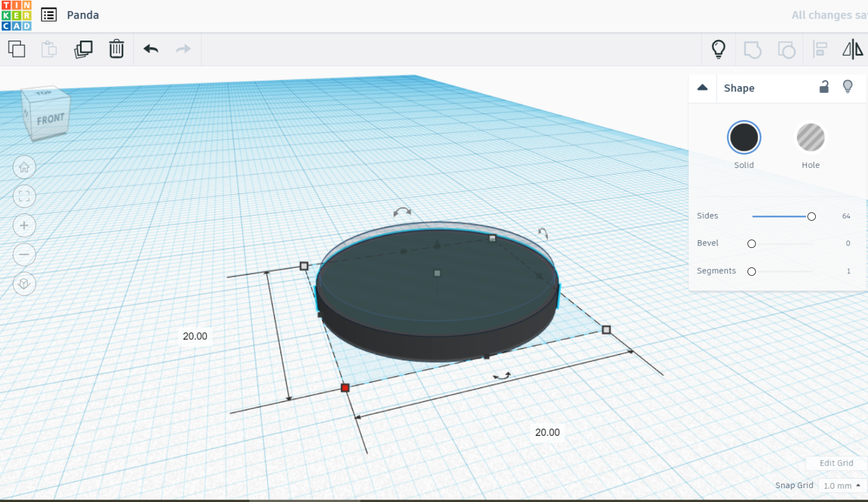868x502 pixels.
Task: Click the white handle at right corner
Action: [x=606, y=329]
